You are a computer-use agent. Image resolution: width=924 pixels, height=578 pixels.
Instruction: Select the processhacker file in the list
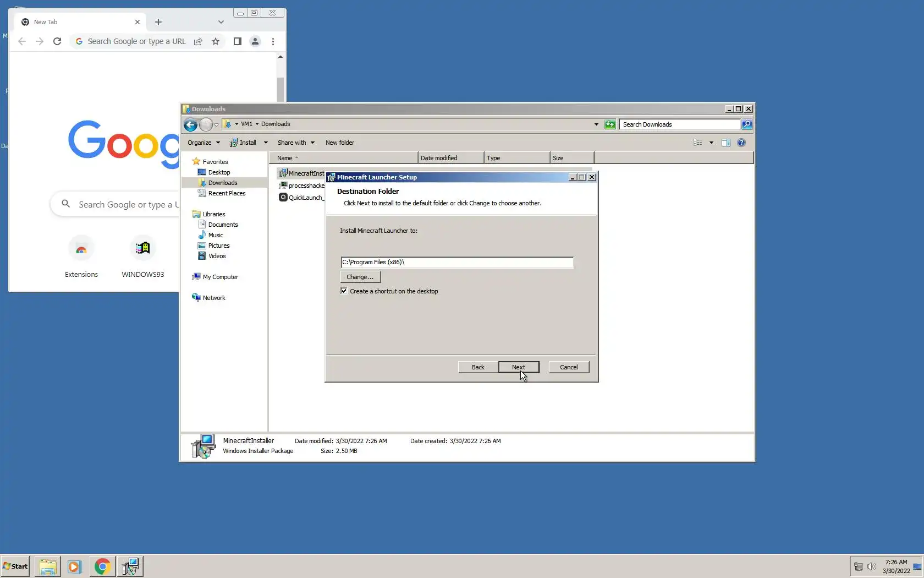point(301,186)
